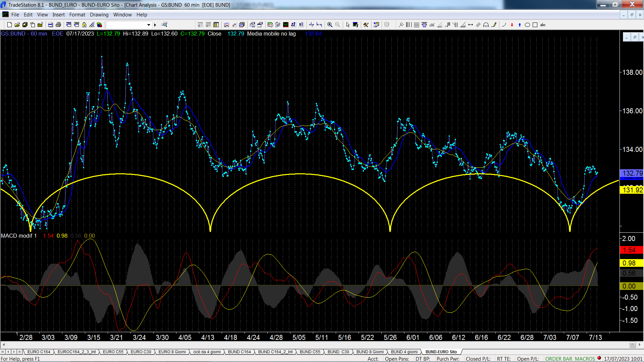Click the BUND-EURO Sito active tab
Viewport: 644px width, 362px height.
(x=441, y=352)
